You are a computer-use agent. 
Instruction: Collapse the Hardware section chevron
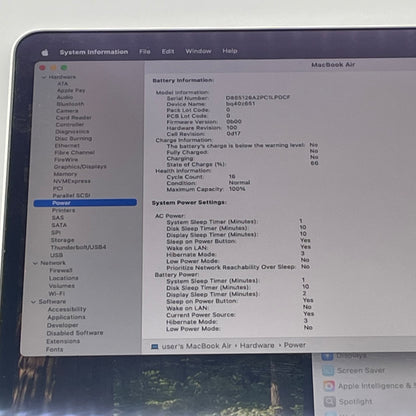(44, 77)
